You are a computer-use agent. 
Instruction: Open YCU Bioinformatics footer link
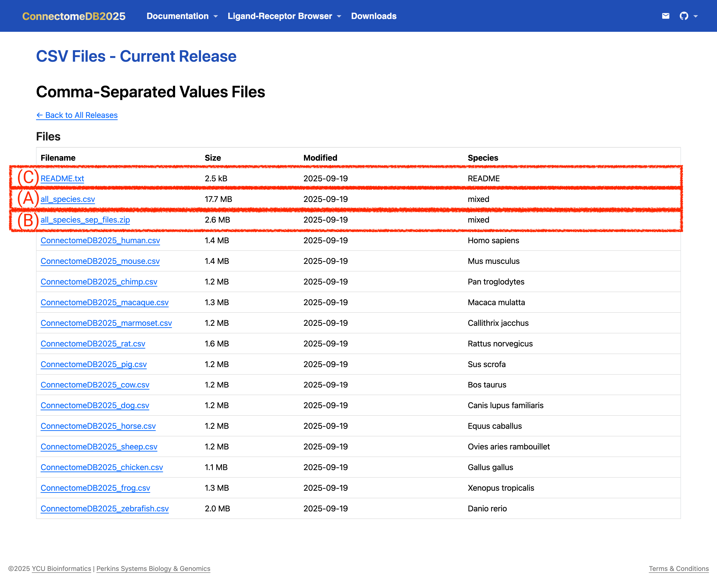tap(61, 569)
